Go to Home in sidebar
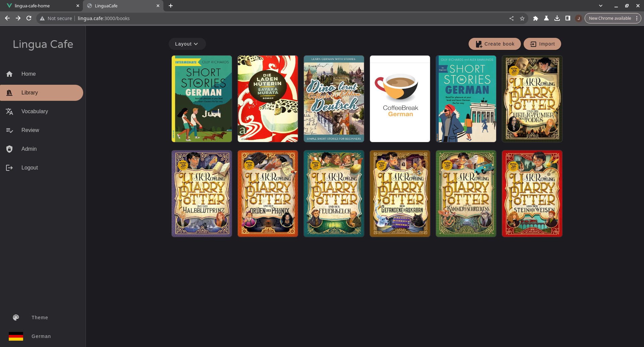Image resolution: width=644 pixels, height=347 pixels. (x=42, y=74)
